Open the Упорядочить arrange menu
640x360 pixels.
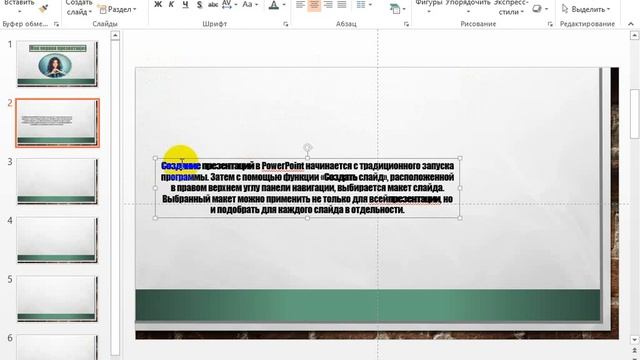(x=468, y=6)
